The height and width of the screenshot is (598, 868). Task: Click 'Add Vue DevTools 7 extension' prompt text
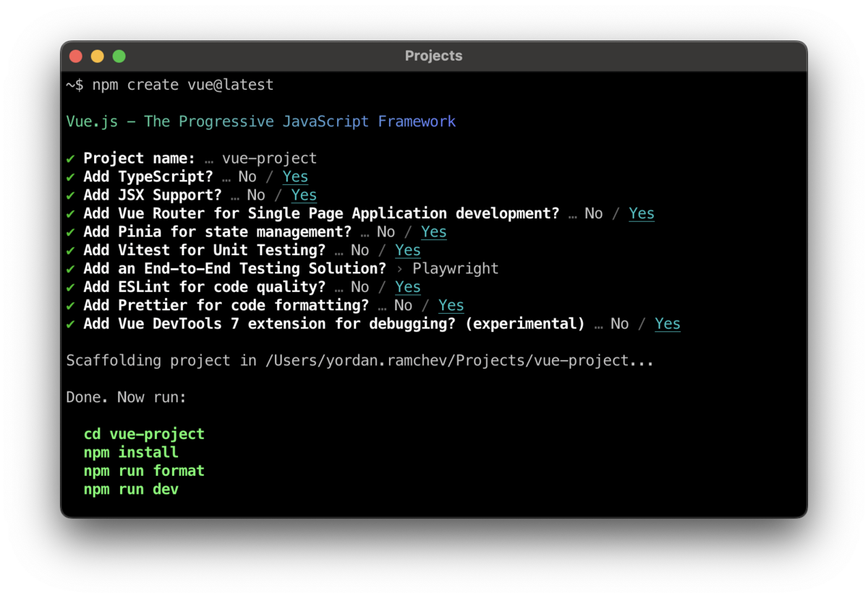[334, 324]
